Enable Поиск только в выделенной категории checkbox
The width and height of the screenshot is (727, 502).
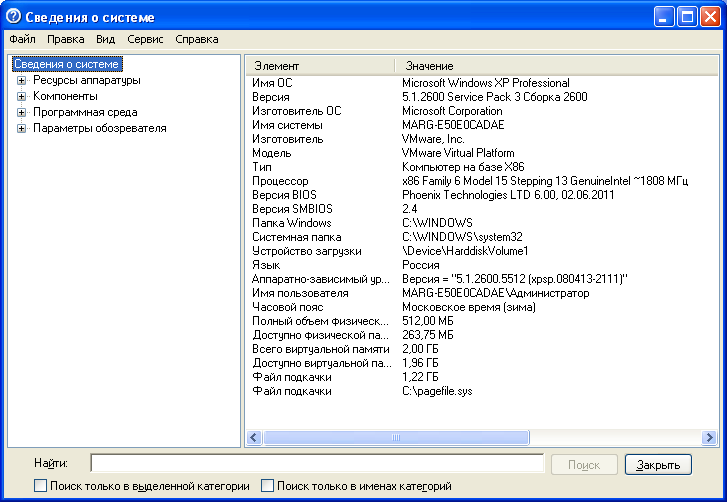point(40,486)
